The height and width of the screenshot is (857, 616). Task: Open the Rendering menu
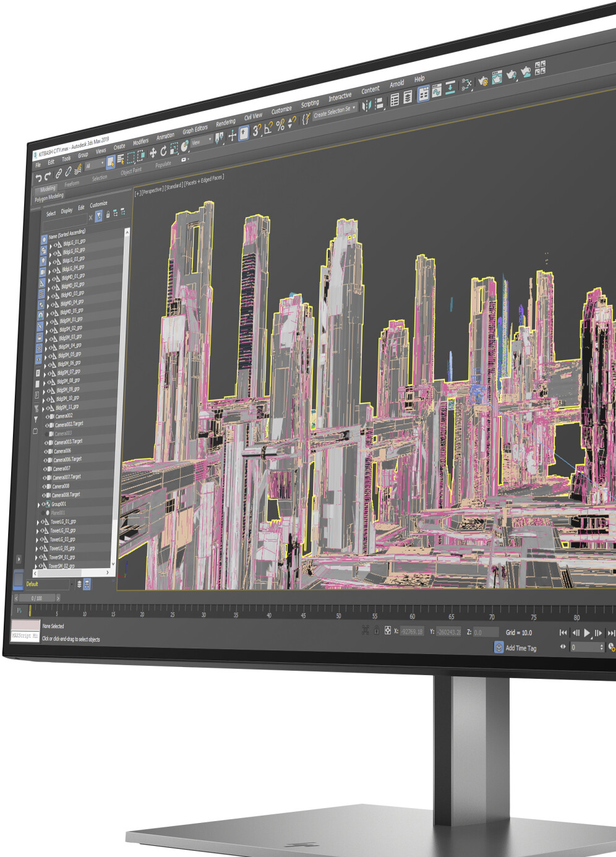[x=225, y=123]
